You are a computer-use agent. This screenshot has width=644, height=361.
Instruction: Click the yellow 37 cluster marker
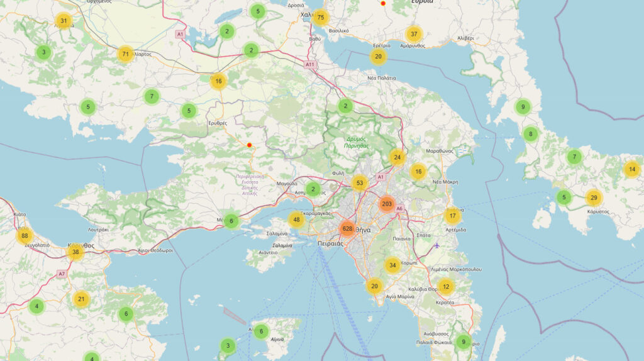[413, 34]
